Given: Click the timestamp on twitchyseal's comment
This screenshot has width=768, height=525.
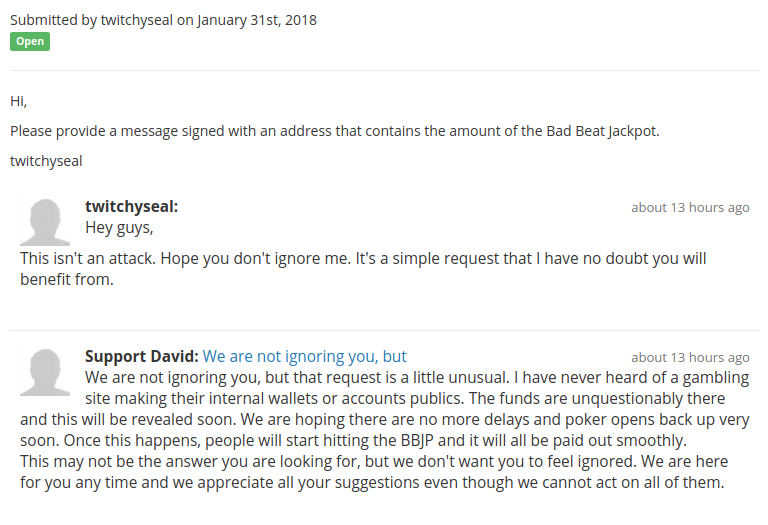Looking at the screenshot, I should [x=690, y=208].
